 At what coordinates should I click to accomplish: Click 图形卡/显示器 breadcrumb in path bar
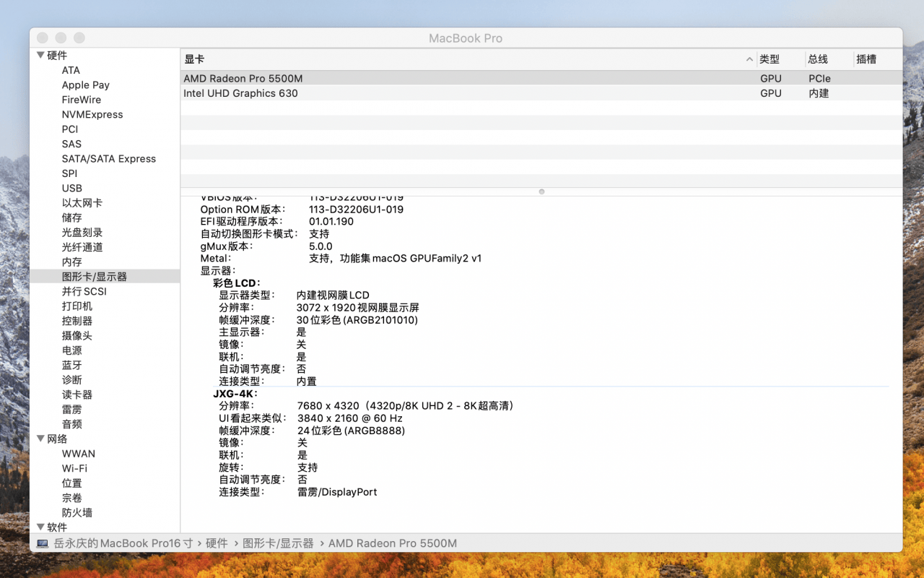click(278, 543)
